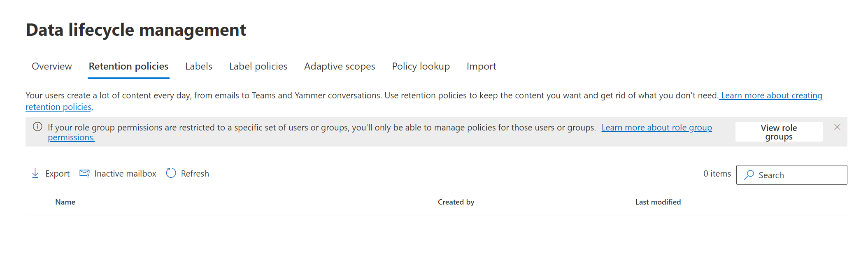Click the Export download arrow icon
This screenshot has height=277, width=868.
point(35,173)
